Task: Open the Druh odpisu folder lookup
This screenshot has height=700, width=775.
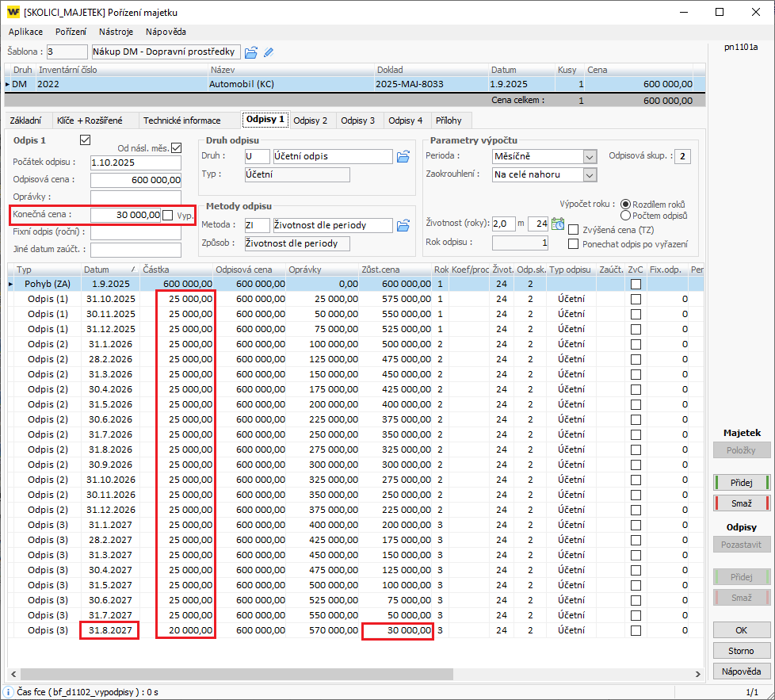Action: (x=403, y=156)
